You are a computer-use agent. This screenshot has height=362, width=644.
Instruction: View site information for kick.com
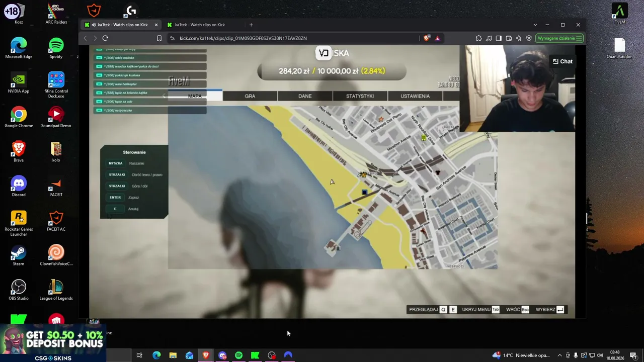click(x=172, y=38)
